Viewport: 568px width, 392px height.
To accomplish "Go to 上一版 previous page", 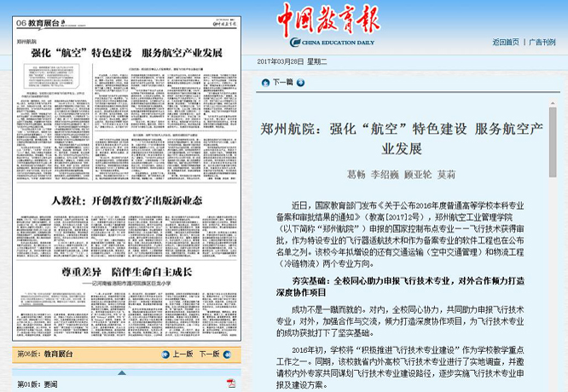I will (183, 354).
